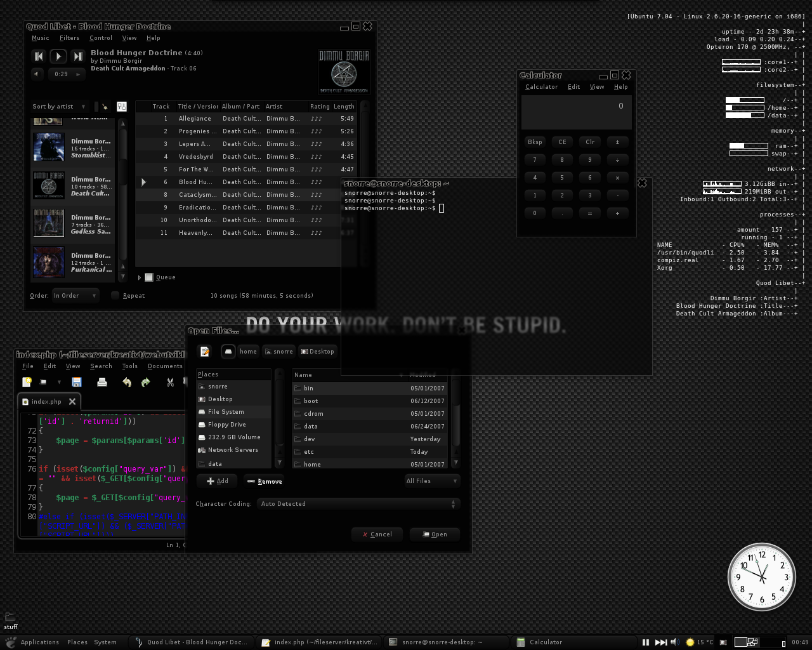
Task: Clear the album search with broom icon
Action: pos(105,107)
